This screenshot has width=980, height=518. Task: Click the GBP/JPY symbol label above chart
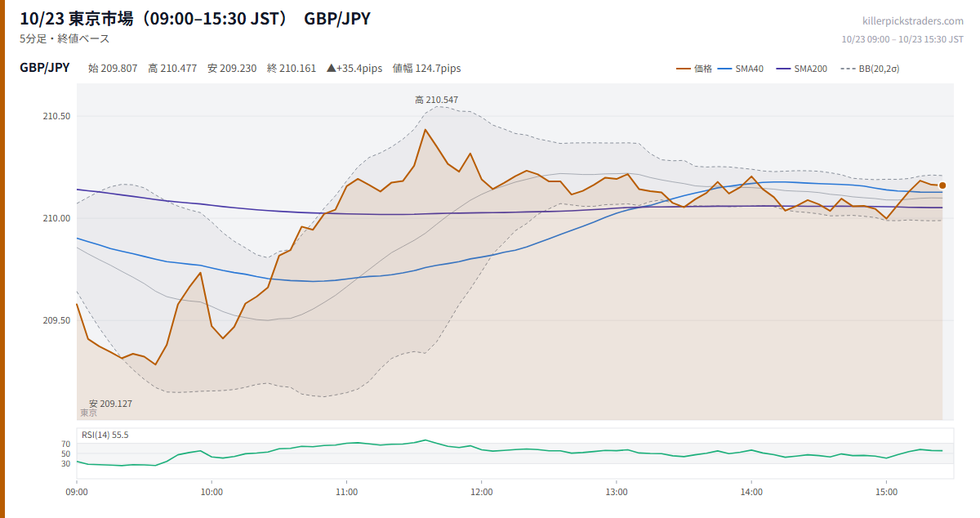click(x=45, y=68)
